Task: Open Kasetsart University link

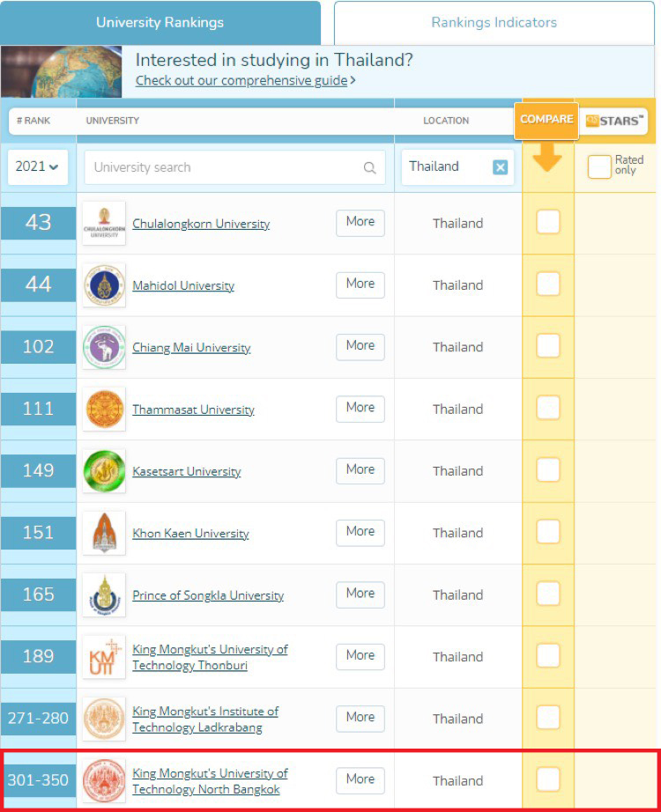Action: tap(187, 471)
